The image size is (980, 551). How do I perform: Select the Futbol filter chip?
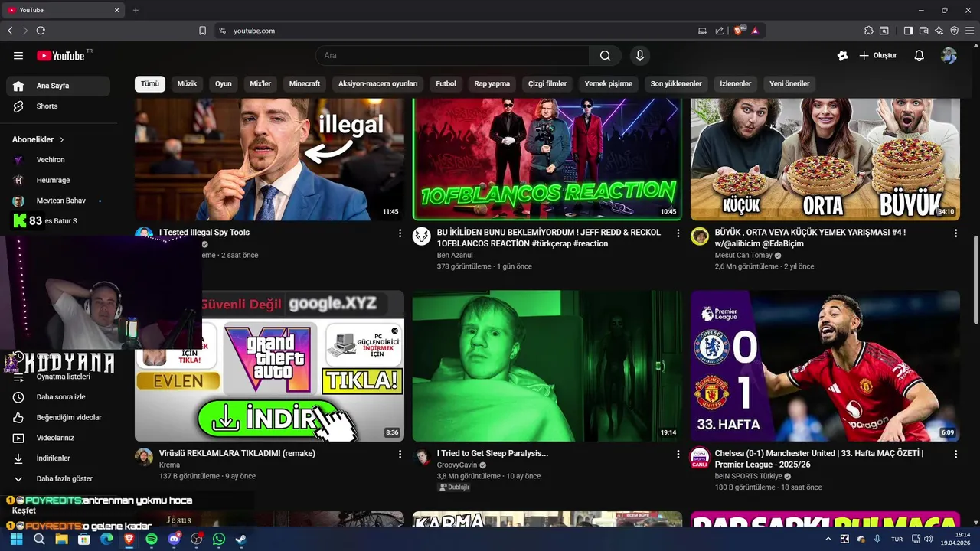point(446,83)
